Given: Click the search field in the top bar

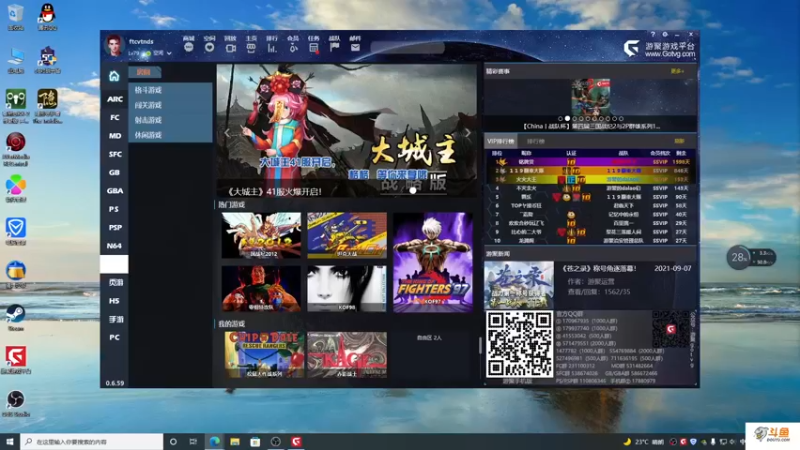Looking at the screenshot, I should (x=408, y=47).
